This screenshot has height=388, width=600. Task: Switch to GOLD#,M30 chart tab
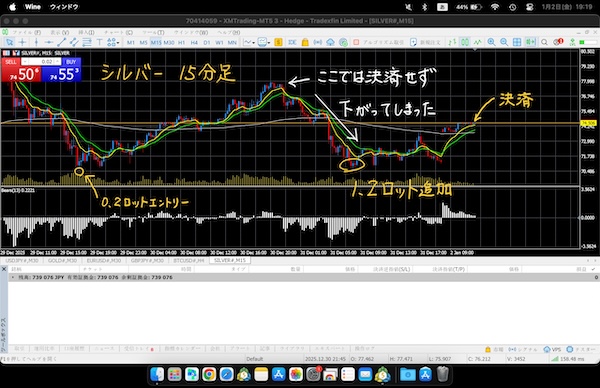(62, 261)
